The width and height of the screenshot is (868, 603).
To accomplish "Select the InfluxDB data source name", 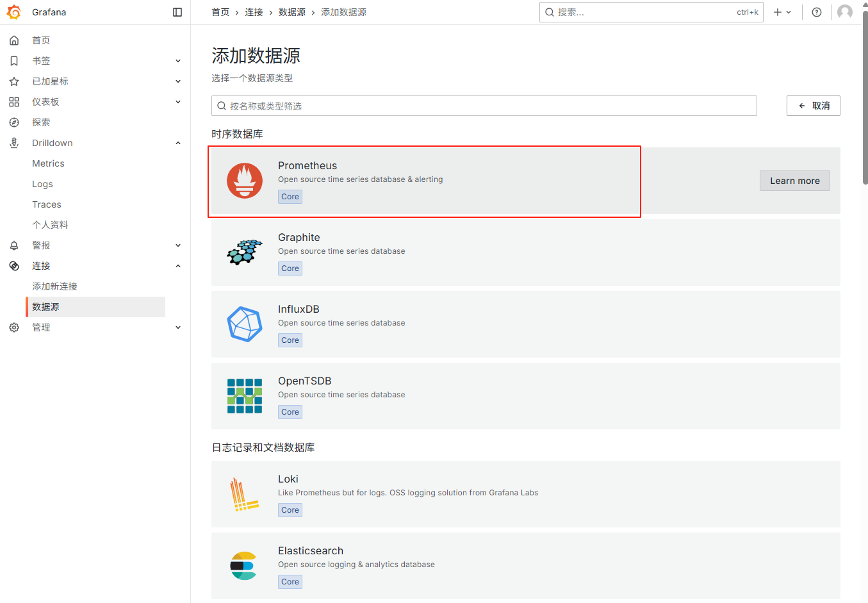I will click(299, 309).
